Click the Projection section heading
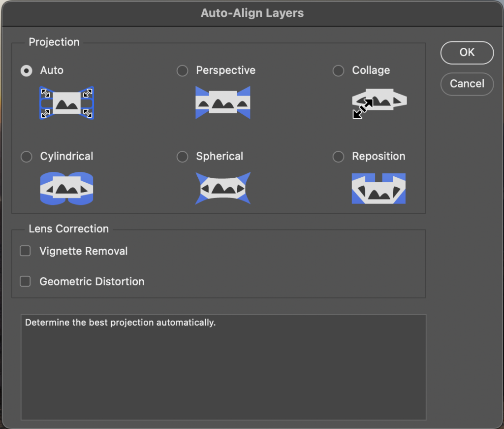504x429 pixels. click(54, 42)
